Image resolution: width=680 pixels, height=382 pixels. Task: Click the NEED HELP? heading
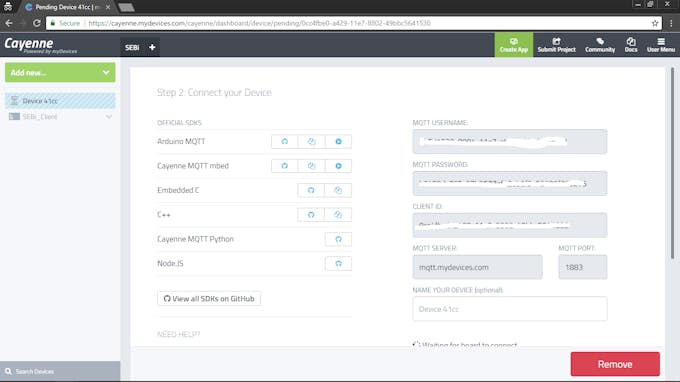click(x=178, y=334)
